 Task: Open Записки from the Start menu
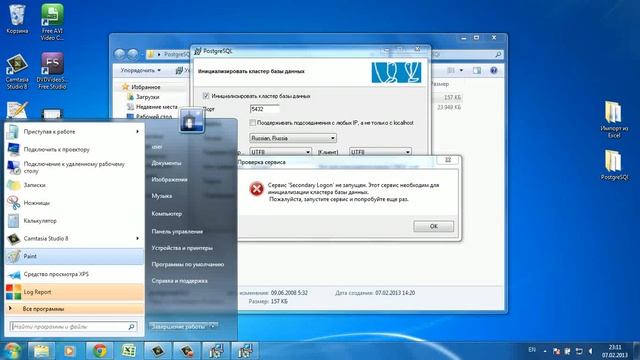(x=74, y=185)
